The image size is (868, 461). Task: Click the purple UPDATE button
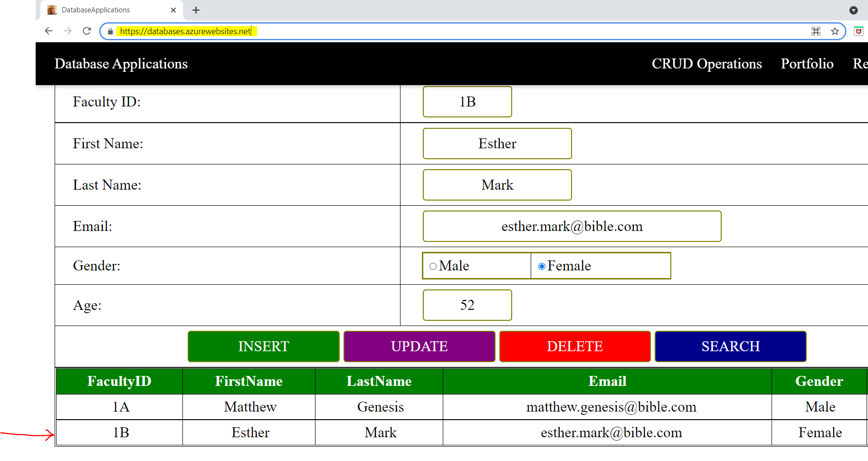pos(420,346)
